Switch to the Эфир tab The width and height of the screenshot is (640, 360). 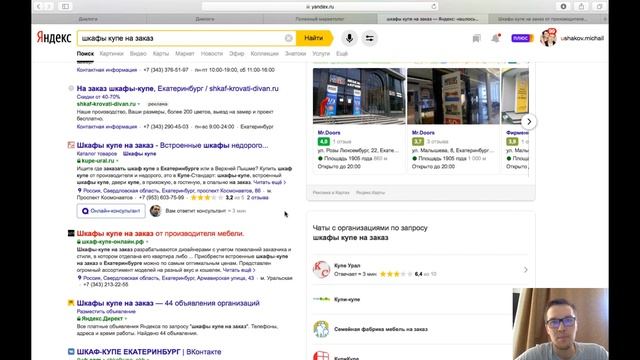[237, 53]
